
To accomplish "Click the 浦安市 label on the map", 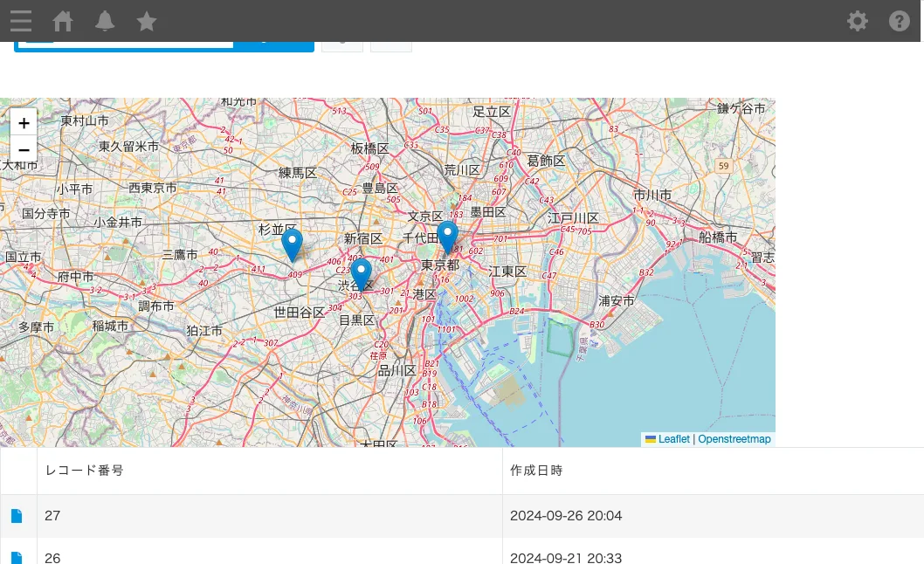I will pyautogui.click(x=617, y=300).
